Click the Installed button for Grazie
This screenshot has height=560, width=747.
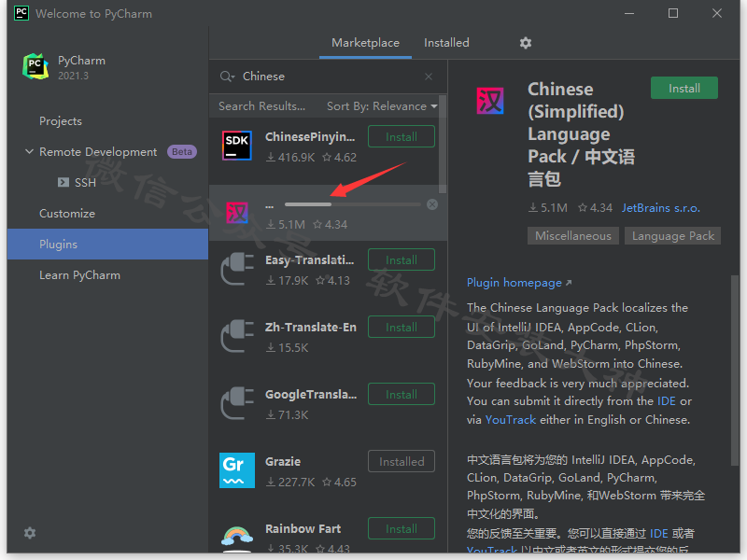[x=402, y=461]
